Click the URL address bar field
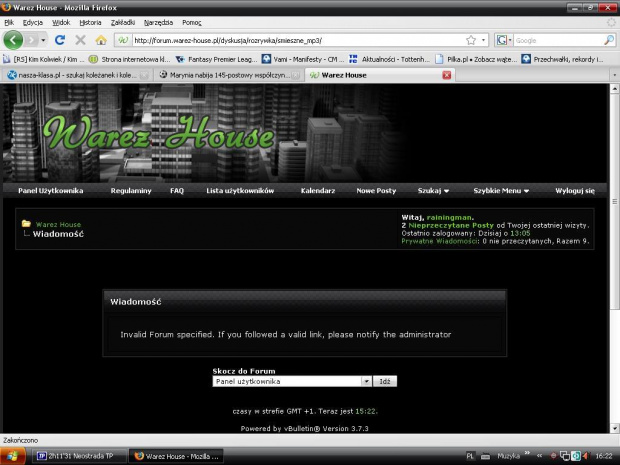 coord(290,40)
